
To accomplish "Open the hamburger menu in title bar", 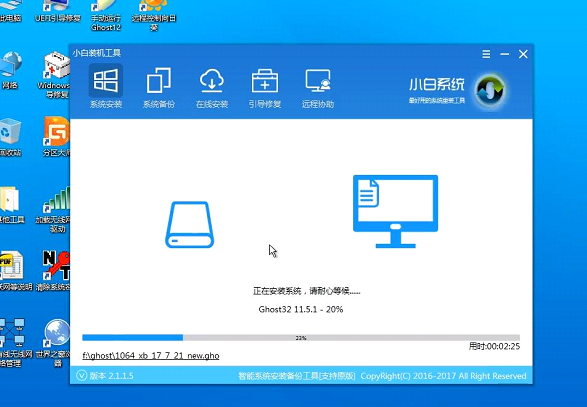I will tap(486, 54).
